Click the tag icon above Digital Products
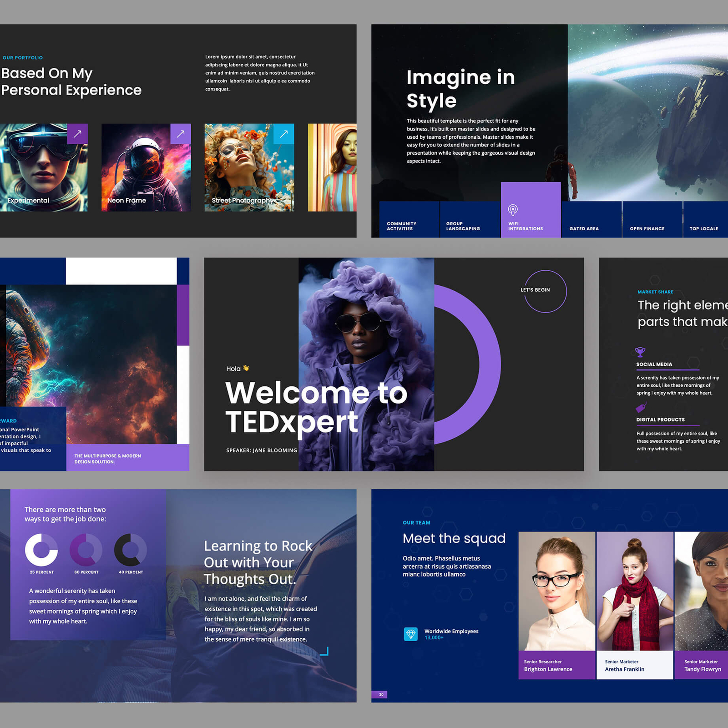Viewport: 728px width, 728px height. (x=641, y=407)
